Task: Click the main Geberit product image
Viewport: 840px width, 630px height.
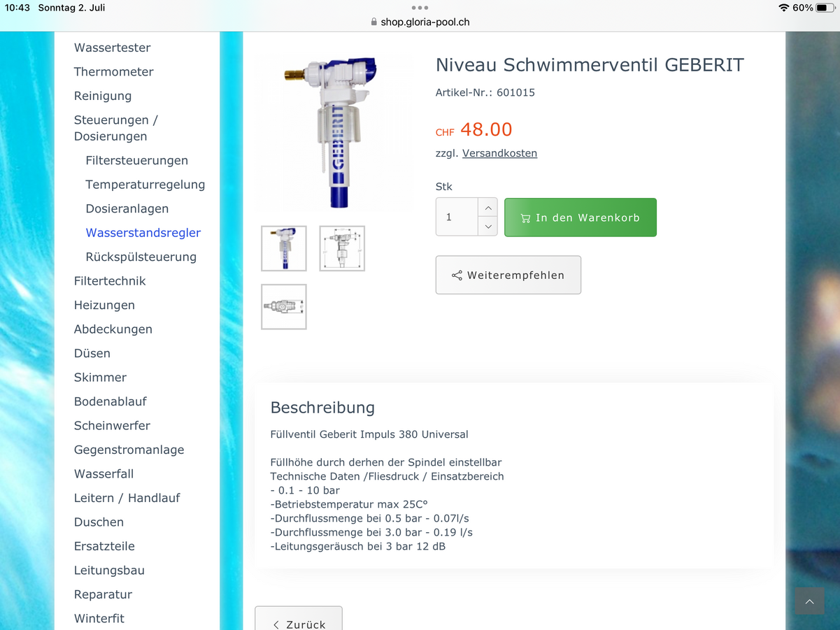Action: [x=330, y=133]
